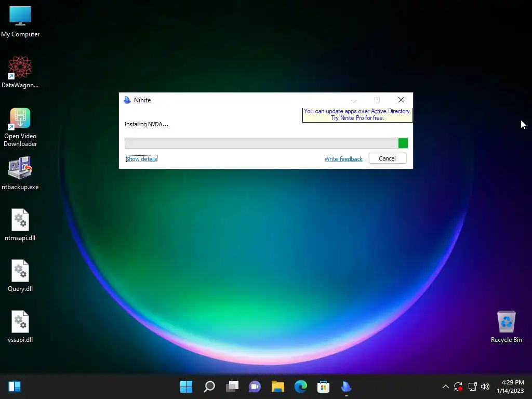This screenshot has height=399, width=532.
Task: Open the volume tray icon
Action: point(485,387)
